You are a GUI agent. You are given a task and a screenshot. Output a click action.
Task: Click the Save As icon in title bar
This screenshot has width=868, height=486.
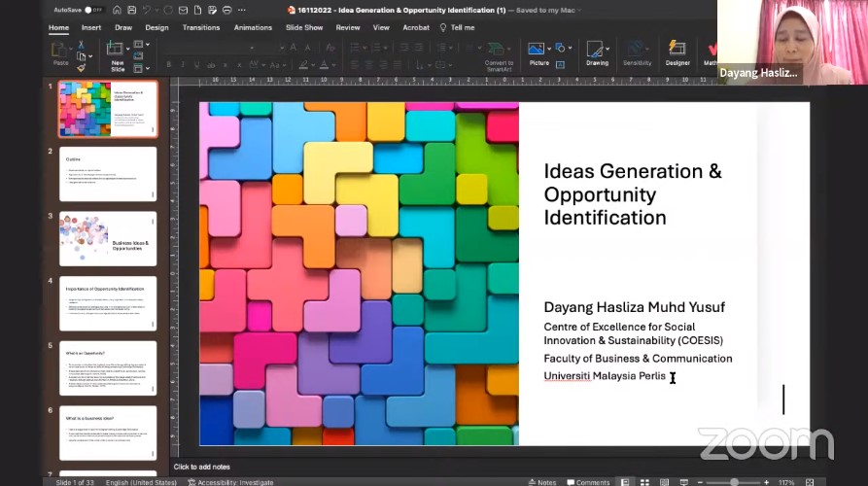[213, 10]
